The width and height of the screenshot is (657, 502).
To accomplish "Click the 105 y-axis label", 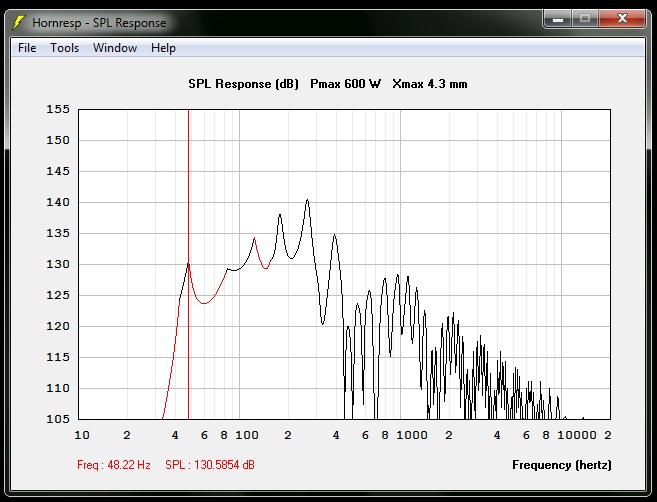I will click(58, 419).
